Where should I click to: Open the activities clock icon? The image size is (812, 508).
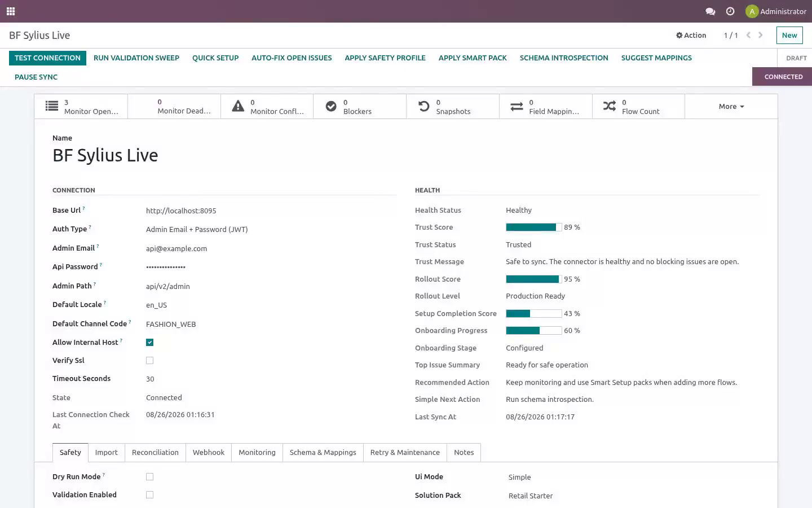pyautogui.click(x=730, y=11)
